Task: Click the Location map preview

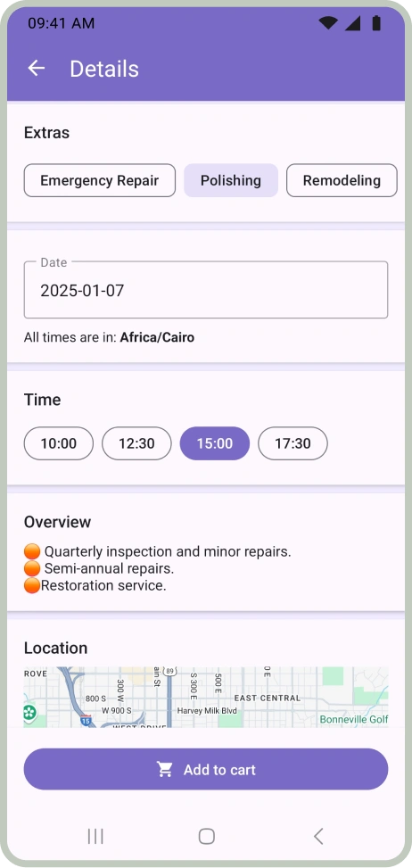Action: point(206,697)
